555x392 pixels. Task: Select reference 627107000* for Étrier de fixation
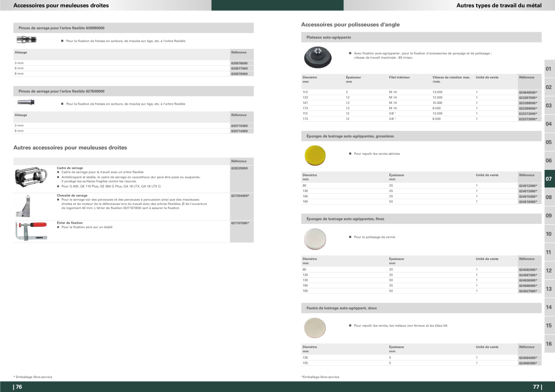click(x=240, y=223)
